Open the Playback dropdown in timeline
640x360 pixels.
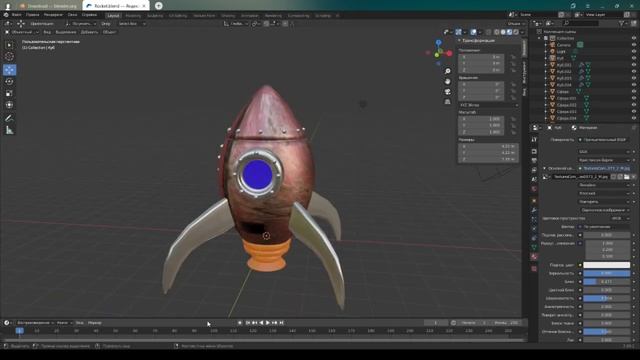[35, 323]
